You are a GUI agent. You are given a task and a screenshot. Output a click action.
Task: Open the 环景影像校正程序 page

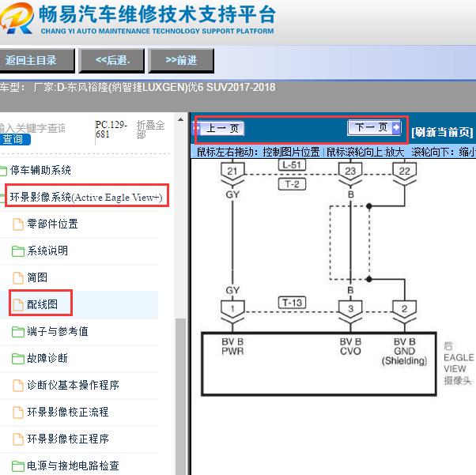68,439
